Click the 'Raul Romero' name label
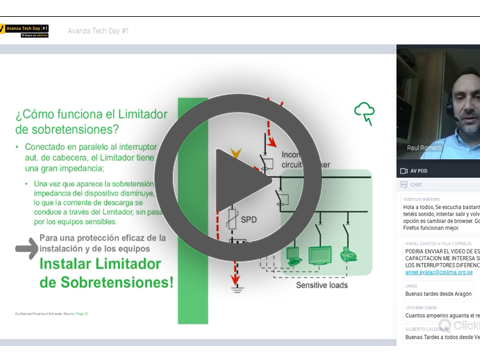Image resolution: width=480 pixels, height=361 pixels. (x=424, y=148)
